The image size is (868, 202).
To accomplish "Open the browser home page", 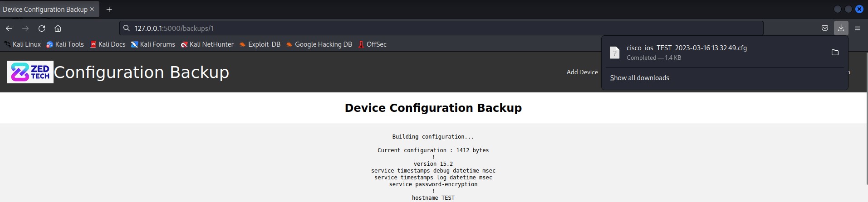I will tap(58, 28).
